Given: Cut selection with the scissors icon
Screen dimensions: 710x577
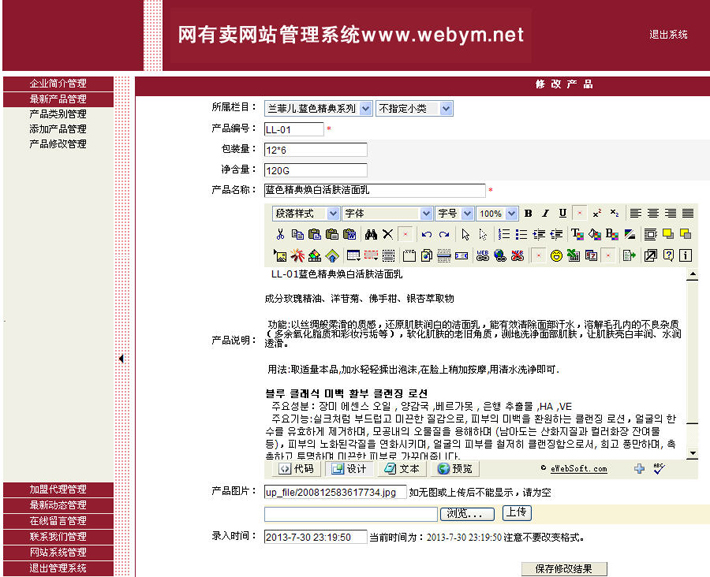Looking at the screenshot, I should point(280,234).
